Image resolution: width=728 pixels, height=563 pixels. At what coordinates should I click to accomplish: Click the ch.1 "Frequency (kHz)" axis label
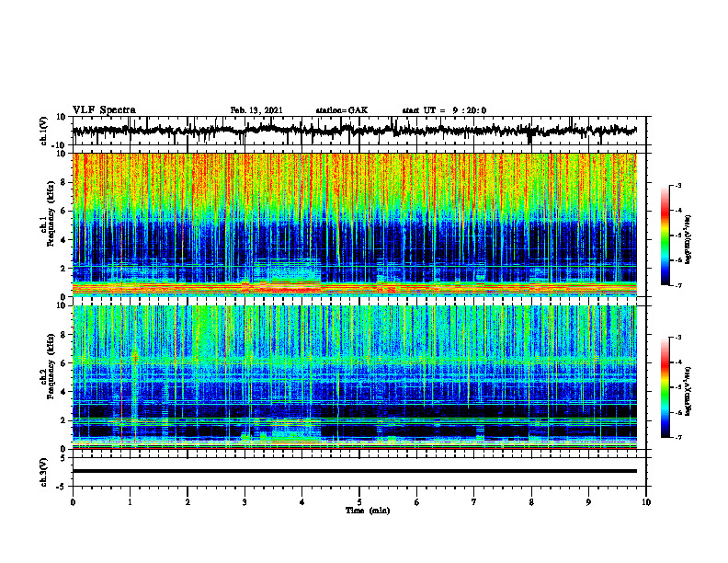51,213
